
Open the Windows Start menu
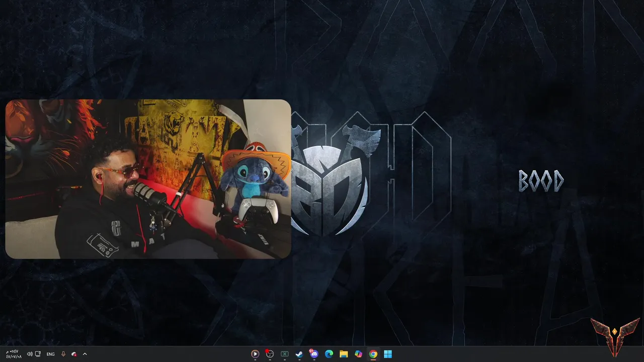388,354
